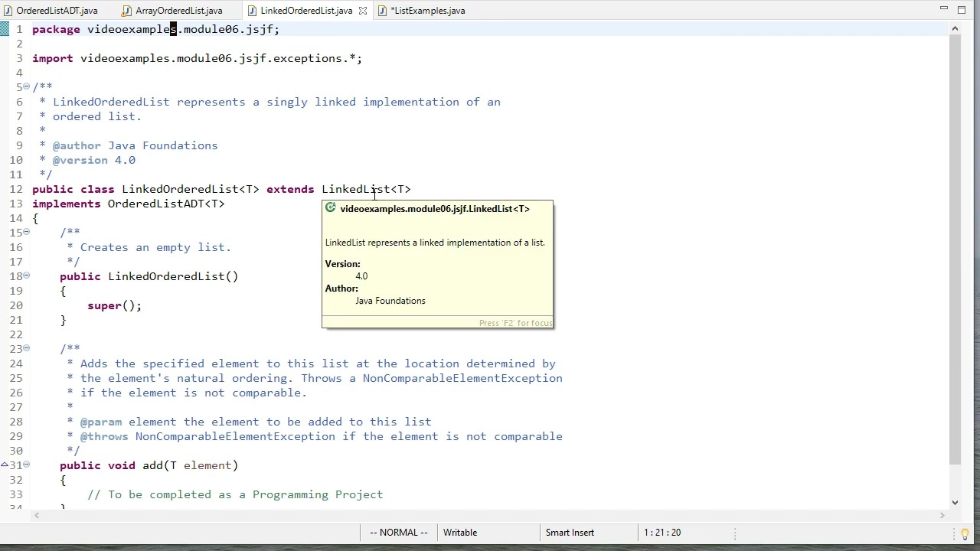Click the import statement on line 3
The height and width of the screenshot is (551, 980).
198,58
